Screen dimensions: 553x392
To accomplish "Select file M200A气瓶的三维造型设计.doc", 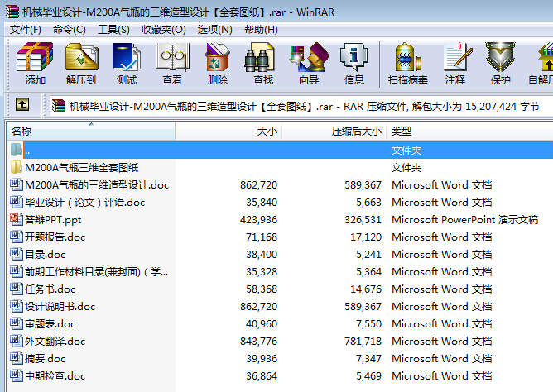I will (97, 185).
